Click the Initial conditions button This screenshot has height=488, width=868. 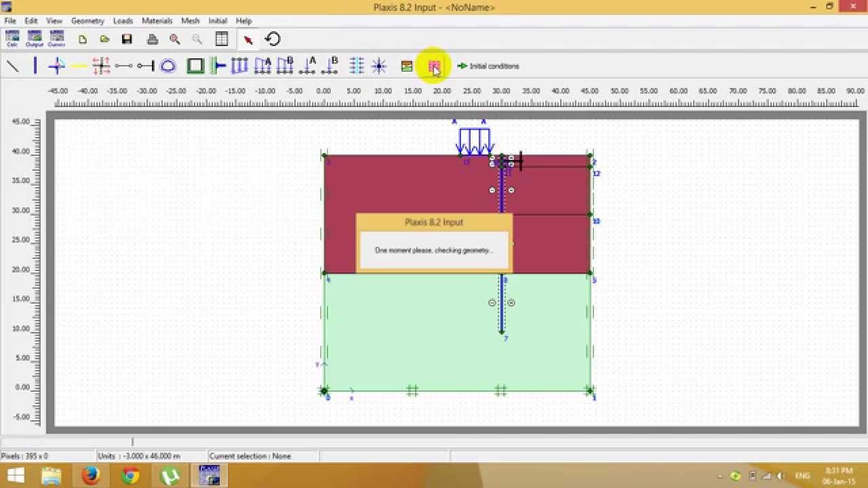pyautogui.click(x=488, y=66)
